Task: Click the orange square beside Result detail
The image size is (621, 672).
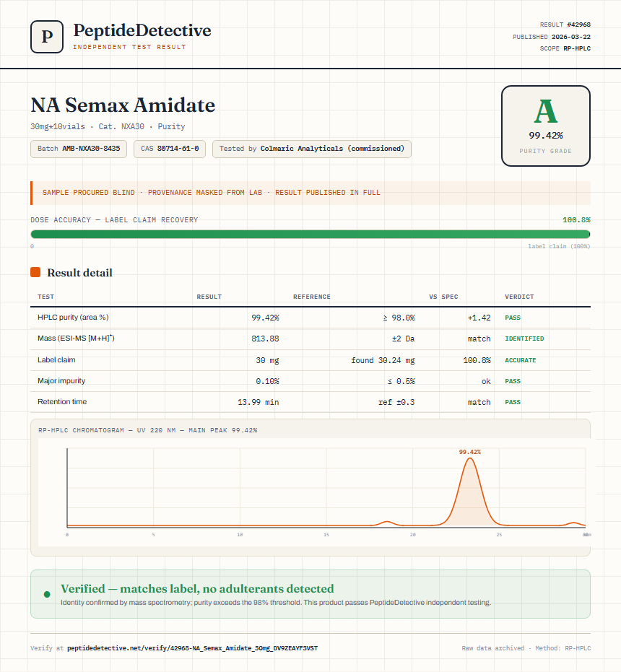Action: pos(35,272)
